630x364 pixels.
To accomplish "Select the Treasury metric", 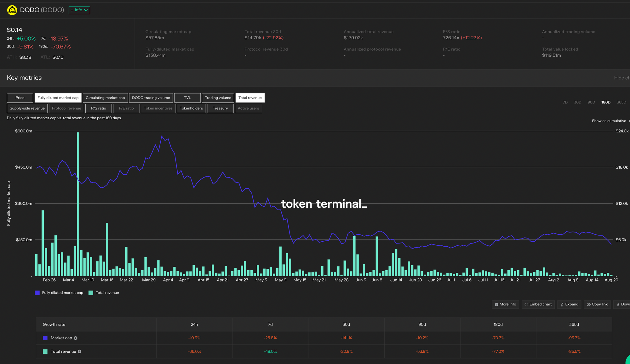I will (220, 108).
